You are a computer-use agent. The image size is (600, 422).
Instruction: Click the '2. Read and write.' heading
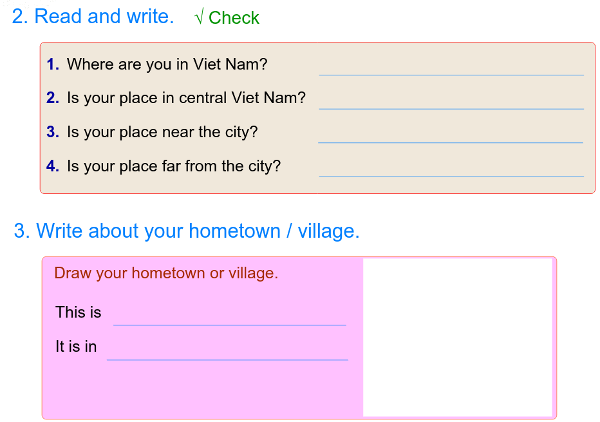tap(92, 17)
